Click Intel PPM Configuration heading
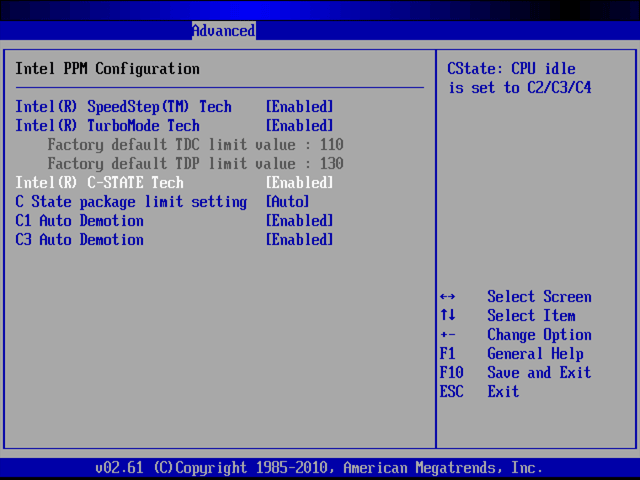Viewport: 640px width, 480px height. pos(108,69)
